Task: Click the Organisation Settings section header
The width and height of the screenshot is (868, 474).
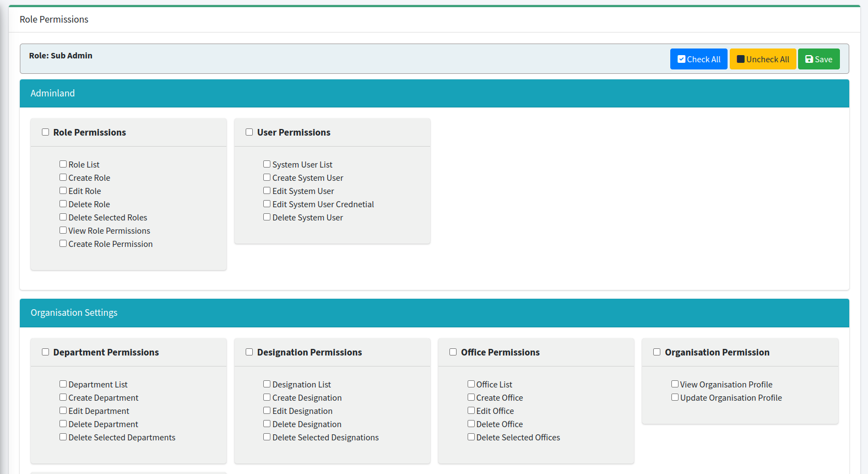Action: pyautogui.click(x=435, y=313)
